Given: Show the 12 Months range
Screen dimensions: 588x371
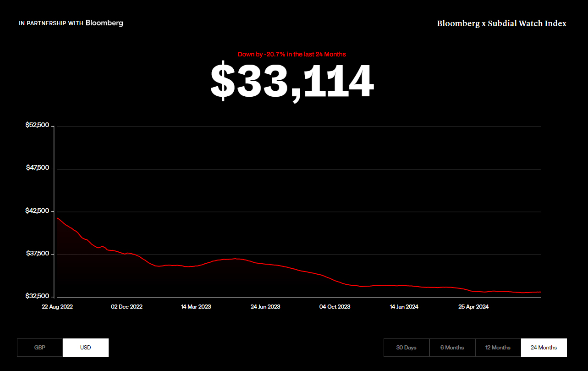Looking at the screenshot, I should pos(498,348).
